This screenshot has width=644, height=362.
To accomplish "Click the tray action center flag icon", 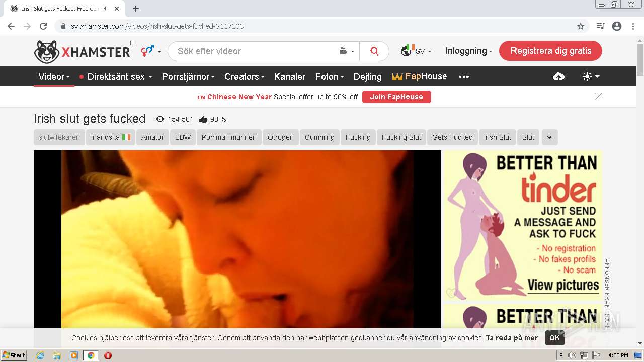I will click(x=596, y=355).
